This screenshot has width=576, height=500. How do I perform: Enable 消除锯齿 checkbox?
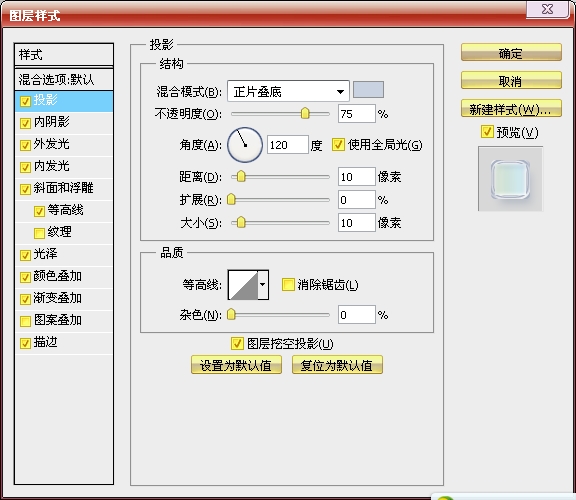[288, 285]
